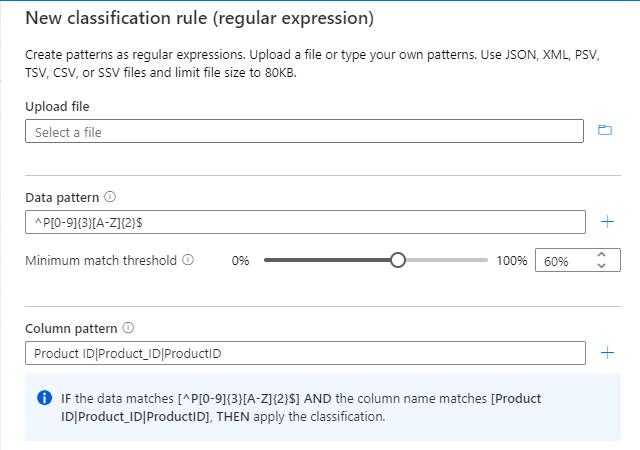Image resolution: width=640 pixels, height=450 pixels.
Task: Click the light gray slider track near 100%
Action: [x=447, y=260]
